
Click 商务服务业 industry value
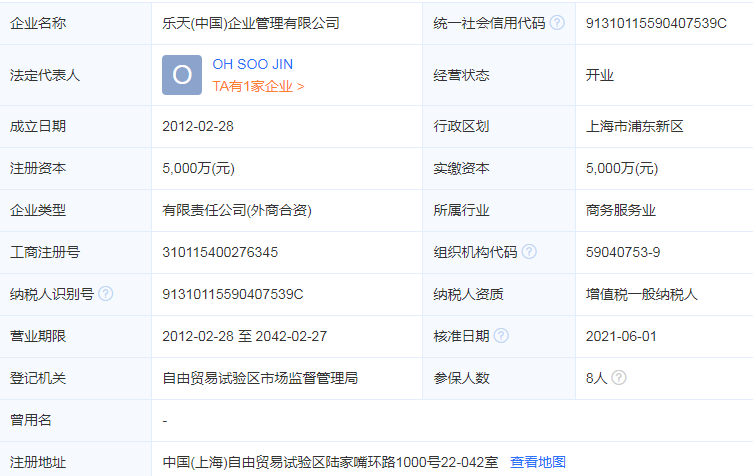coord(620,210)
